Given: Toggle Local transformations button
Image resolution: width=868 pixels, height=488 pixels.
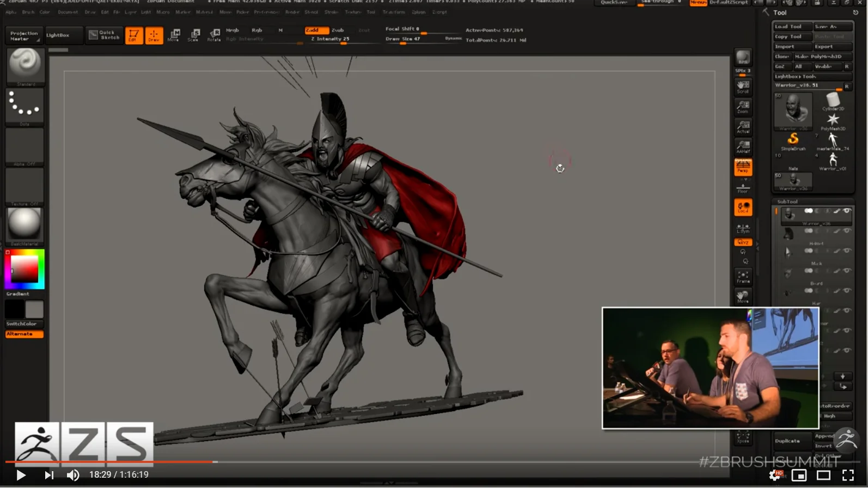Looking at the screenshot, I should 743,207.
